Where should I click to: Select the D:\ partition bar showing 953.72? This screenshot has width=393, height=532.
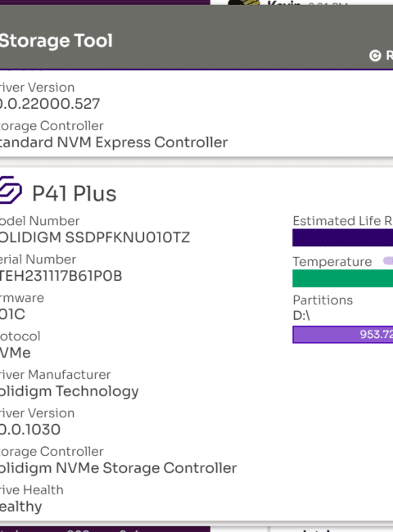coord(343,335)
